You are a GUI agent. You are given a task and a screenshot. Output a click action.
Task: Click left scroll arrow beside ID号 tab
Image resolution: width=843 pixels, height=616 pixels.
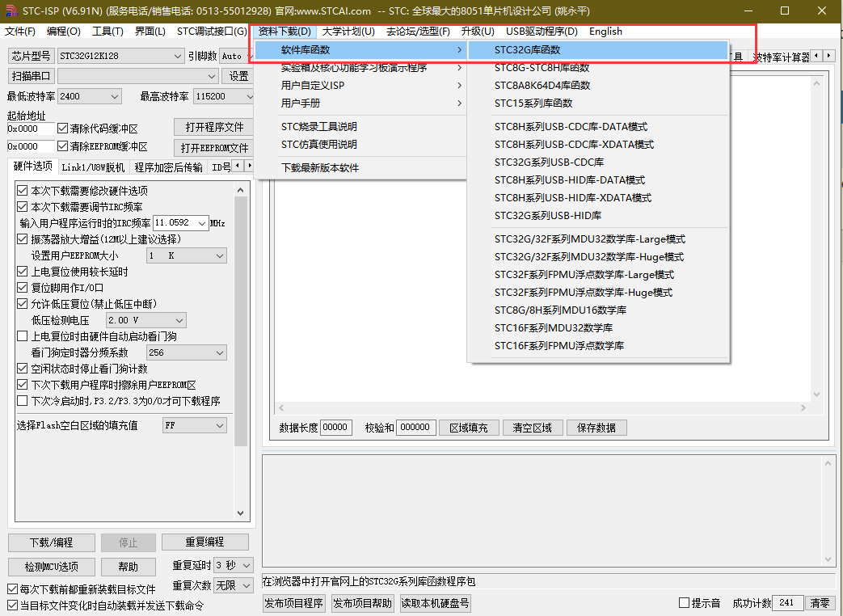pyautogui.click(x=238, y=166)
